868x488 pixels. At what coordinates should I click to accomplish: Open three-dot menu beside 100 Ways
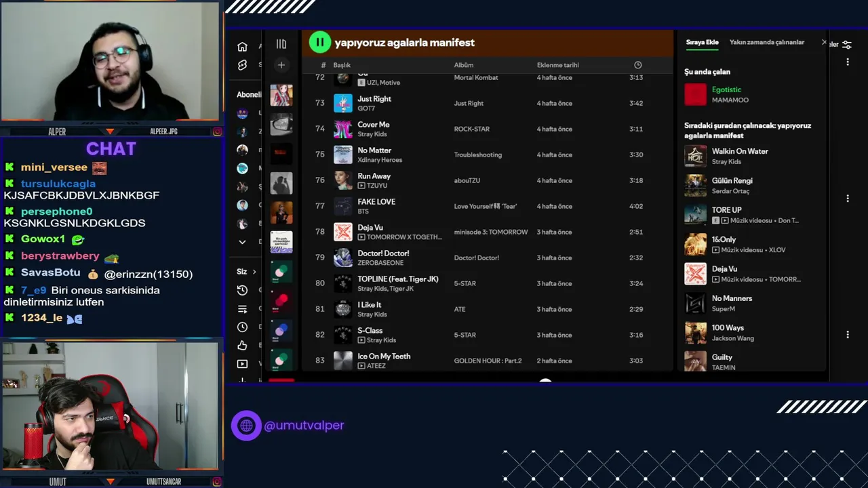coord(847,334)
